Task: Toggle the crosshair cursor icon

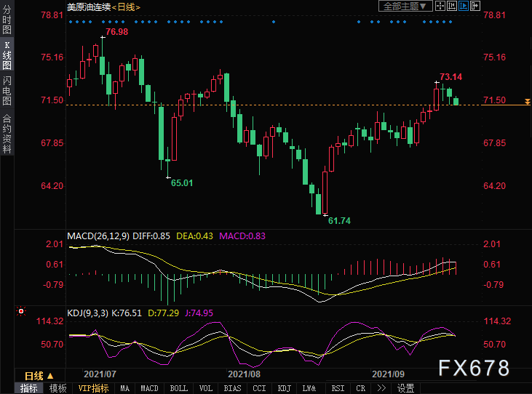Action: click(x=440, y=6)
